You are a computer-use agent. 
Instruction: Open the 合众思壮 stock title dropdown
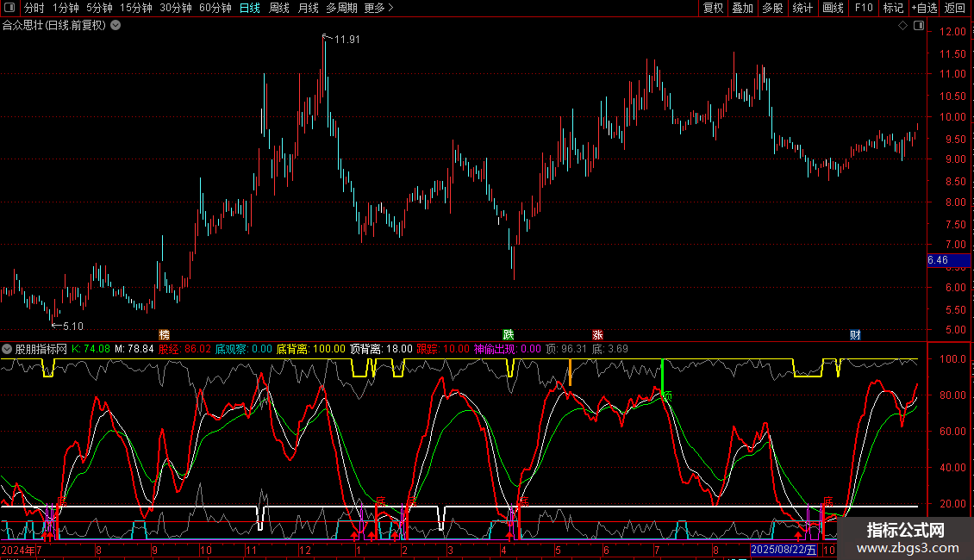(x=116, y=25)
